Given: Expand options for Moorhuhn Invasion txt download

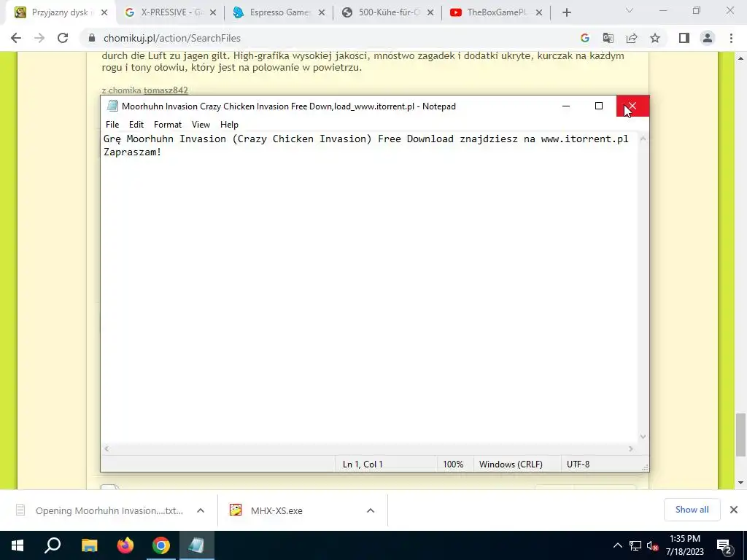Looking at the screenshot, I should pyautogui.click(x=201, y=510).
